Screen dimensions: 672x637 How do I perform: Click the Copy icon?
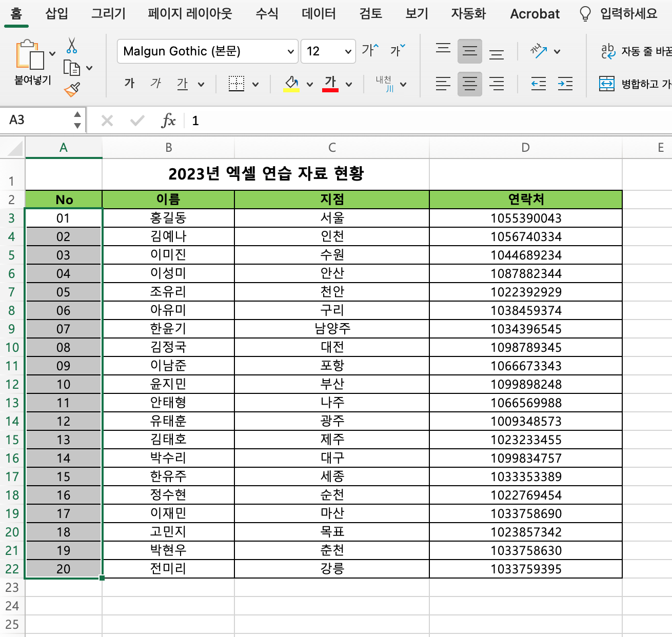pos(72,68)
